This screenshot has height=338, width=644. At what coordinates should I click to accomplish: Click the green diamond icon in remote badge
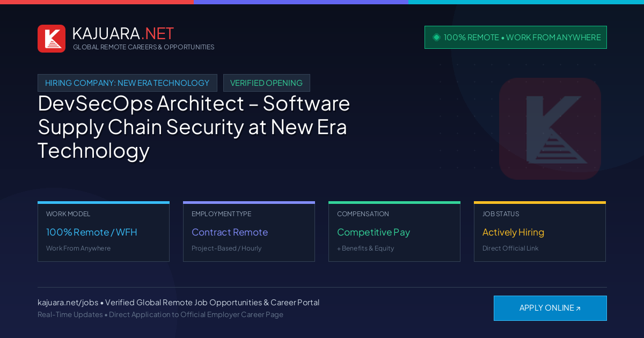tap(436, 38)
